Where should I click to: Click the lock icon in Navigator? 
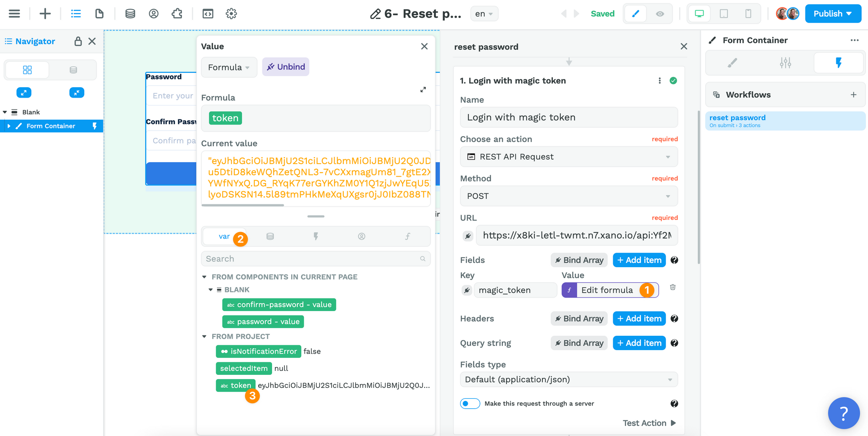coord(78,41)
